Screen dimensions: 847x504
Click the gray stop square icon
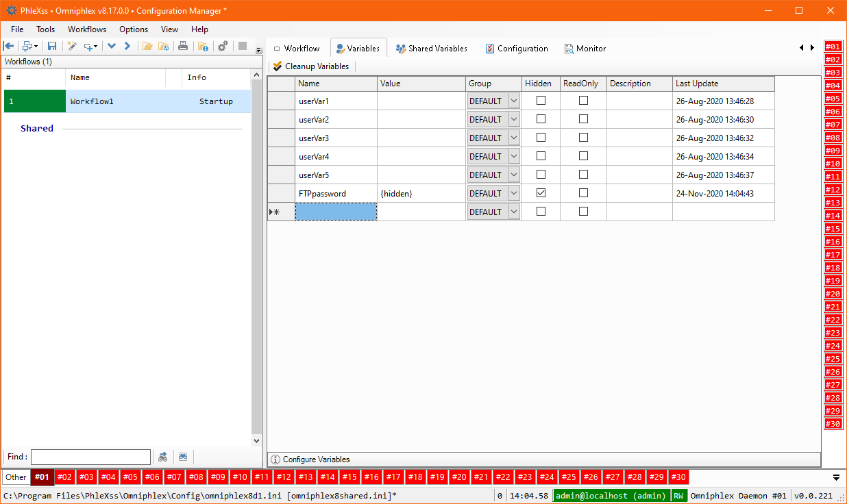[243, 47]
